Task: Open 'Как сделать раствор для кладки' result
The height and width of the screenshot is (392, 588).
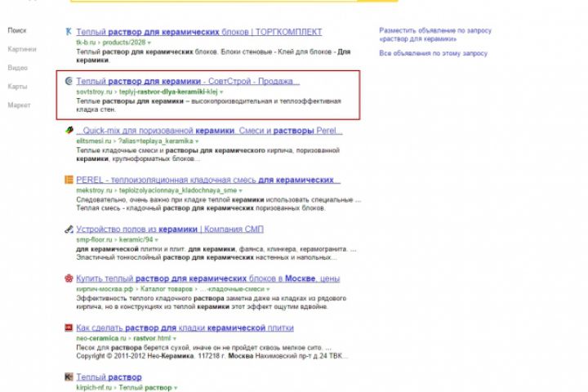Action: (x=185, y=327)
